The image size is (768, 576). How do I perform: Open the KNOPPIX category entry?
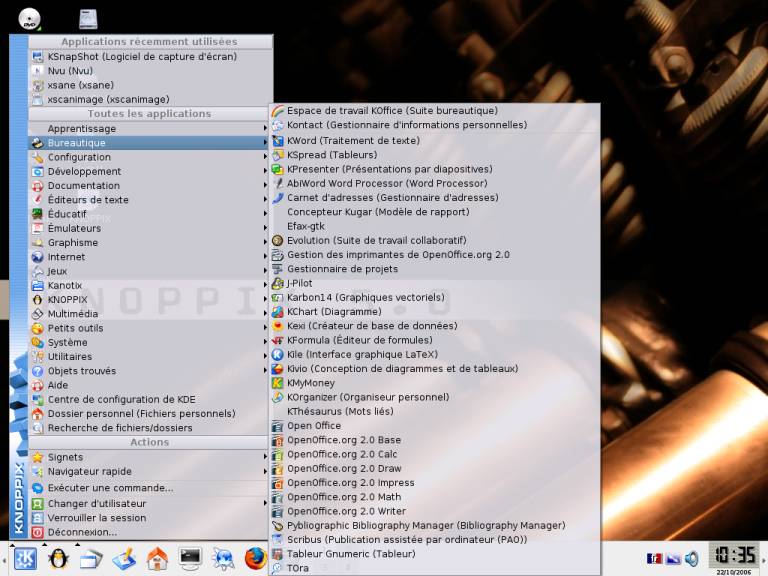[149, 299]
